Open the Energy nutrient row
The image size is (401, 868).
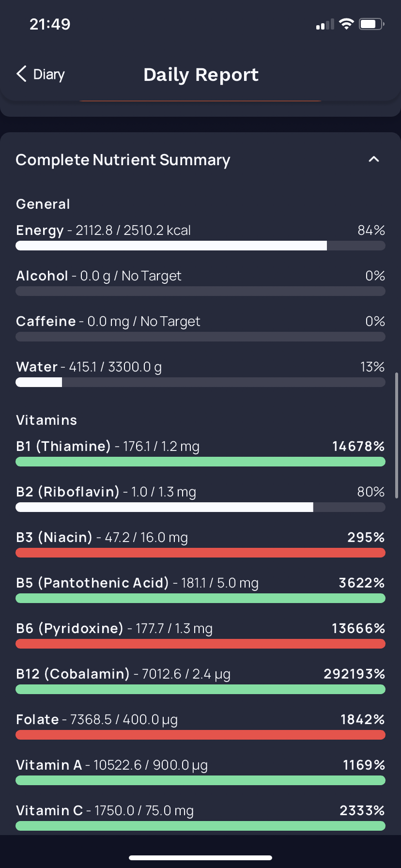click(200, 236)
